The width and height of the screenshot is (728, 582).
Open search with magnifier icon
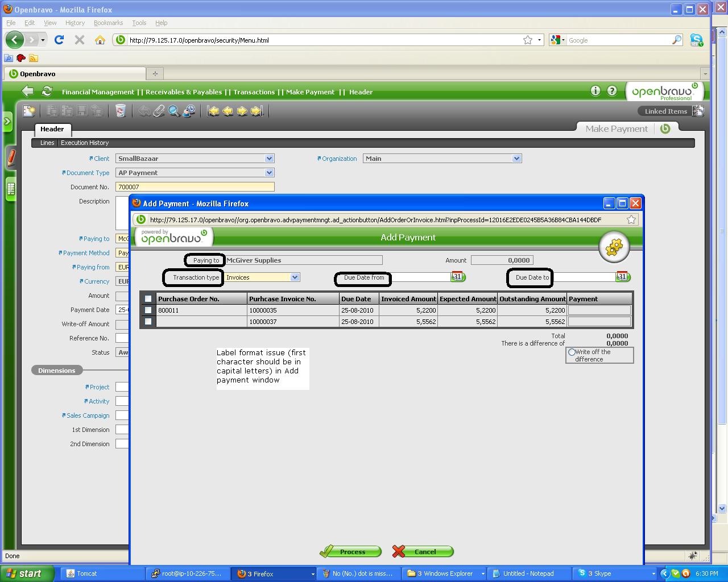point(173,111)
